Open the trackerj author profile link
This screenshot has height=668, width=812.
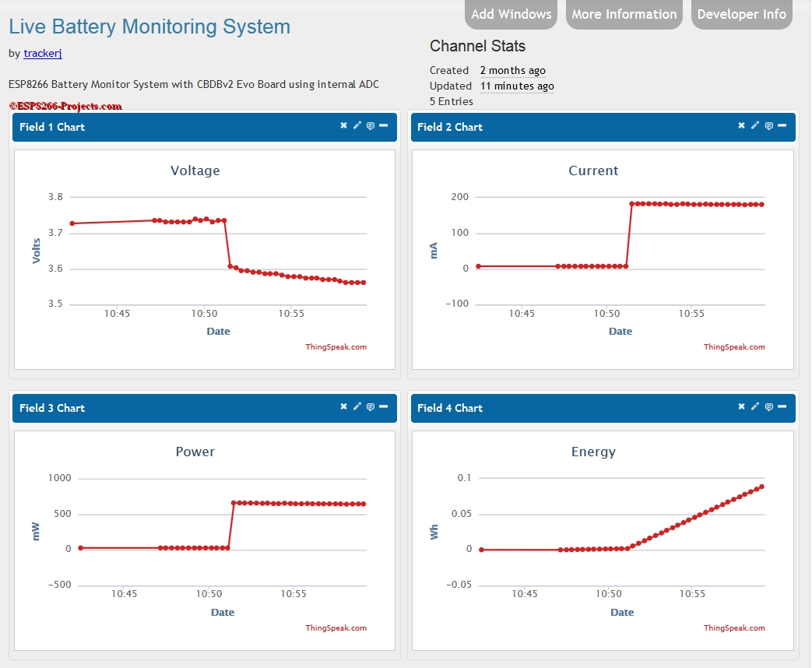point(43,54)
